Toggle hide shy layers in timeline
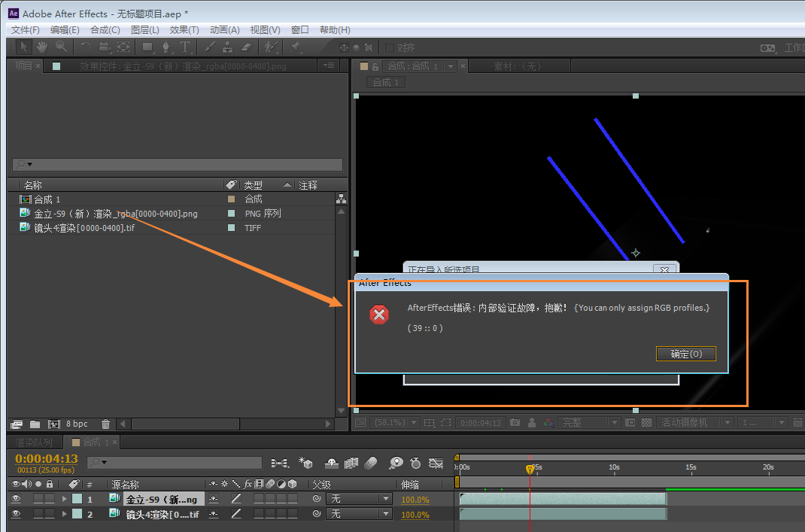Viewport: 805px width, 532px height. [x=332, y=464]
